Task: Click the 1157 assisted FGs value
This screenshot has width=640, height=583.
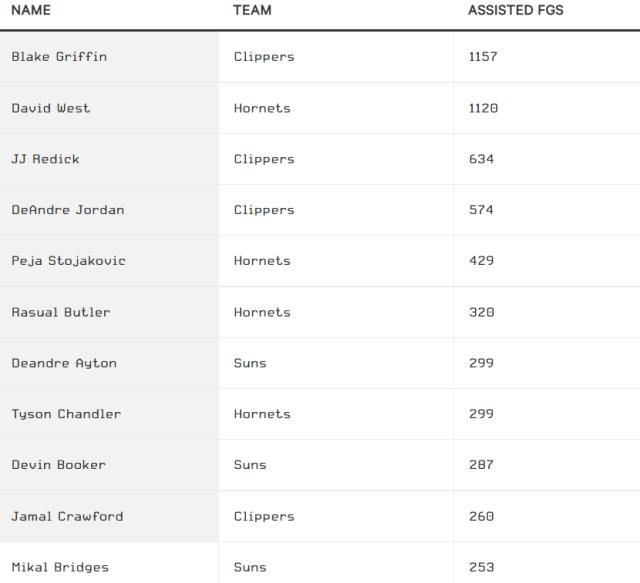Action: (x=483, y=57)
